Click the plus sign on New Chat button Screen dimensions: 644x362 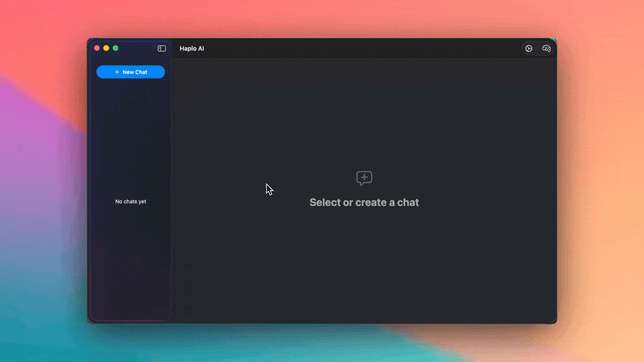[117, 72]
